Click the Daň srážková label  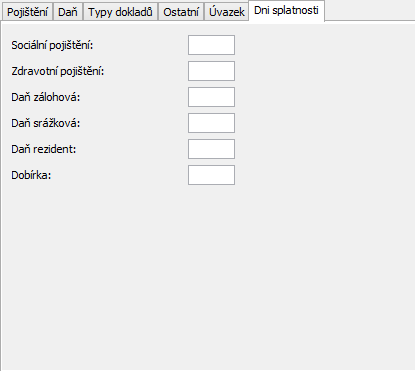coord(46,123)
